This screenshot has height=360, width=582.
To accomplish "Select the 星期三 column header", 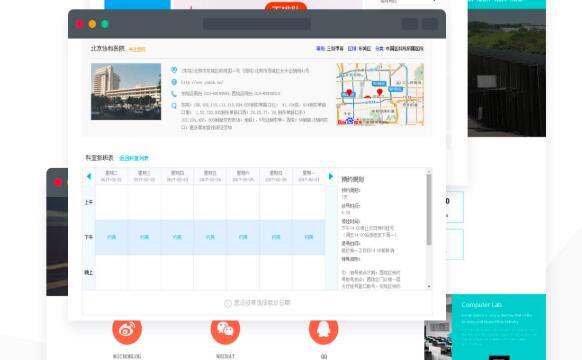I will coord(144,176).
